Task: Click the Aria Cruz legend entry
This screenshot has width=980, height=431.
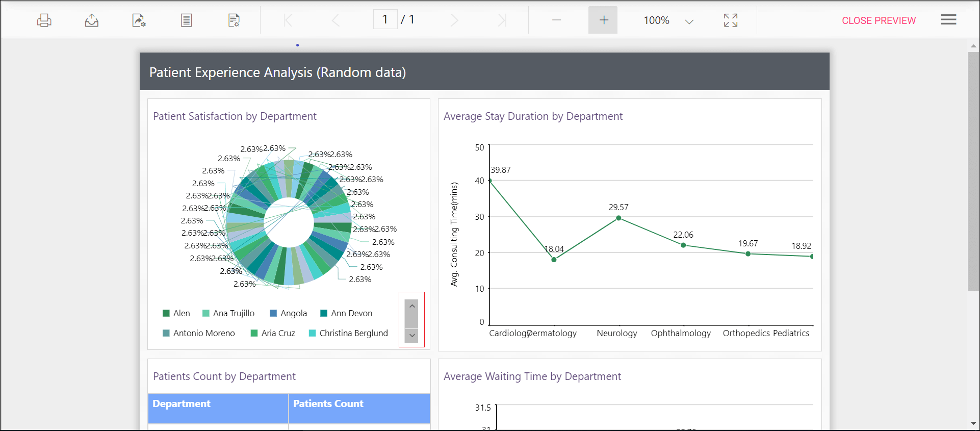Action: (x=273, y=333)
